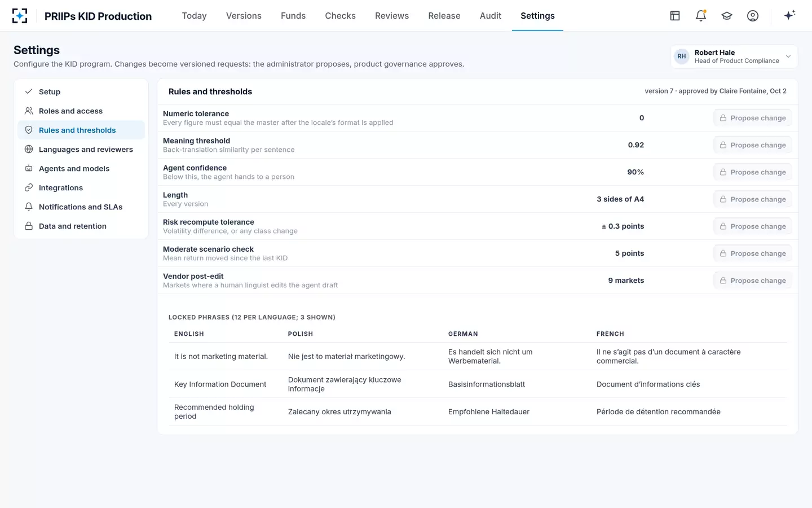812x508 pixels.
Task: Open Notifications and SLAs settings section
Action: 81,207
